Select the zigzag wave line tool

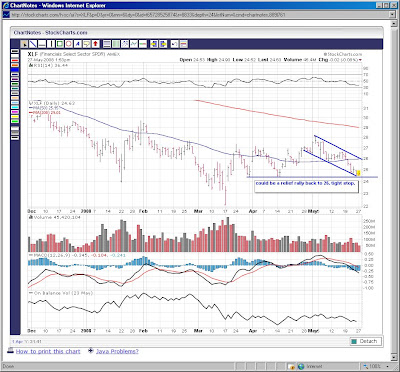click(134, 44)
